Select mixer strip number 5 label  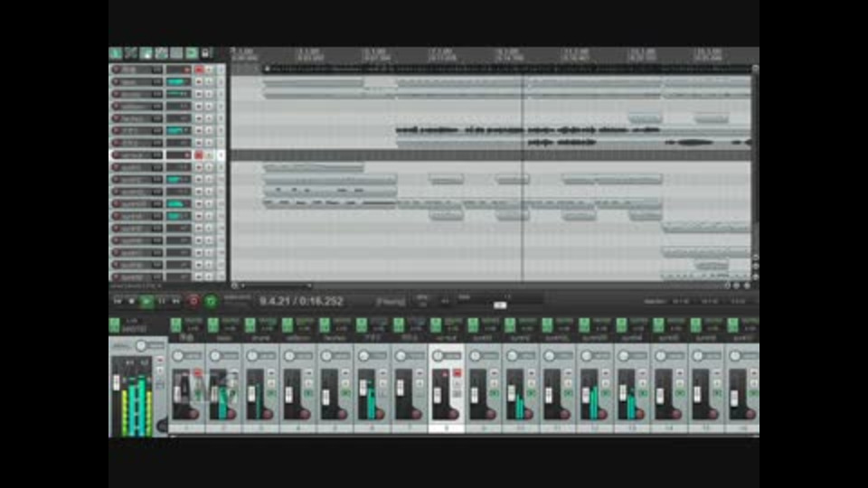tap(335, 428)
